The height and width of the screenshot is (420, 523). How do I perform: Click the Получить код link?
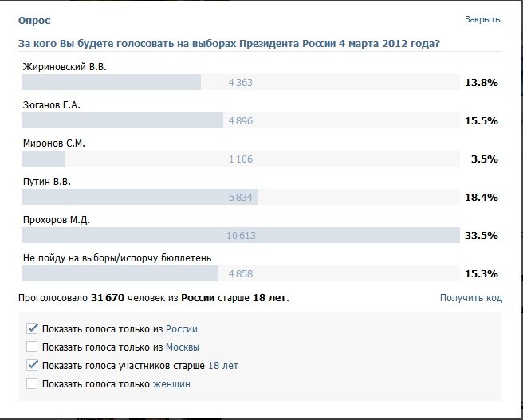click(470, 298)
